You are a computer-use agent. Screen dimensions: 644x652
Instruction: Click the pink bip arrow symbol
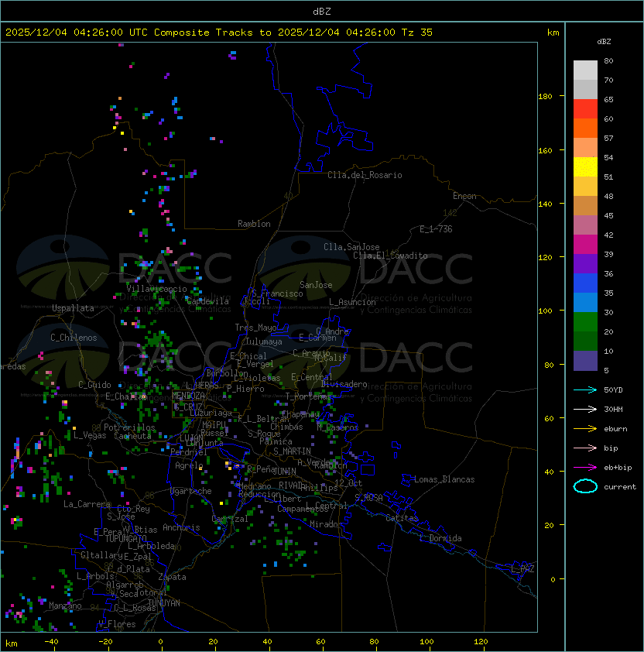tap(585, 448)
